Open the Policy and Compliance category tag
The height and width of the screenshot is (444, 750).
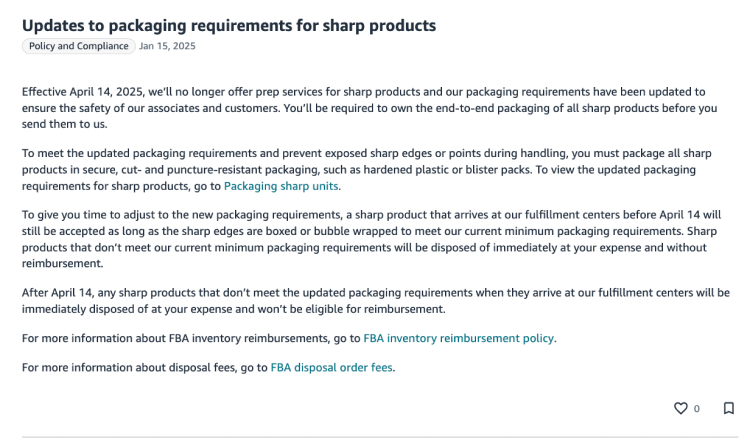click(79, 46)
